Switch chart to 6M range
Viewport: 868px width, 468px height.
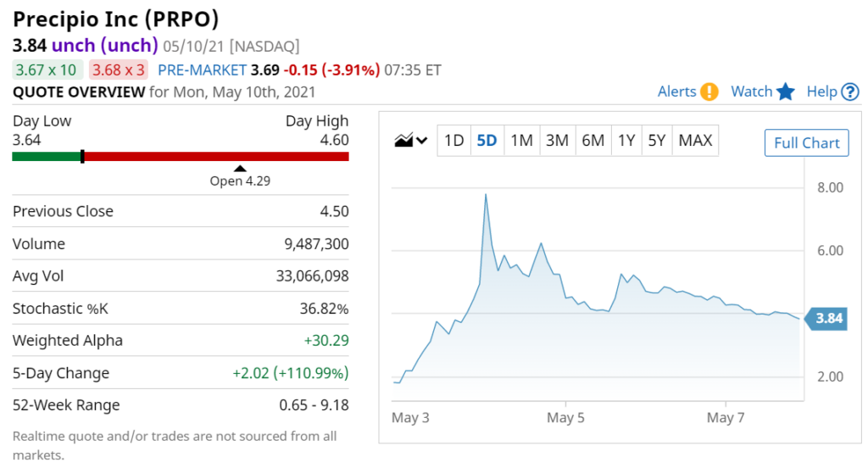[593, 141]
